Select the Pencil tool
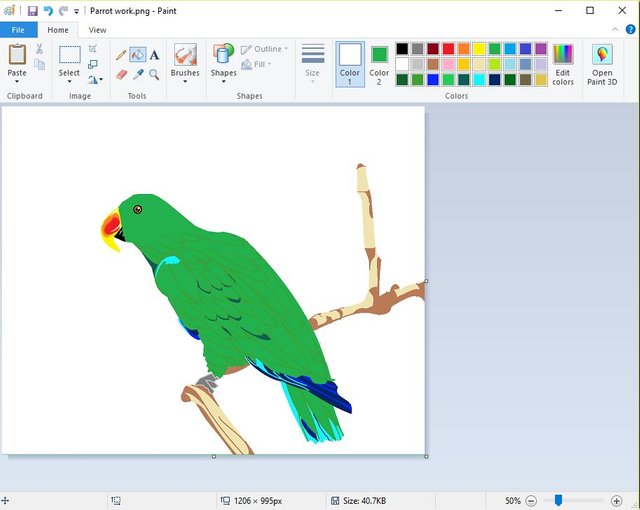The width and height of the screenshot is (640, 510). coord(121,55)
